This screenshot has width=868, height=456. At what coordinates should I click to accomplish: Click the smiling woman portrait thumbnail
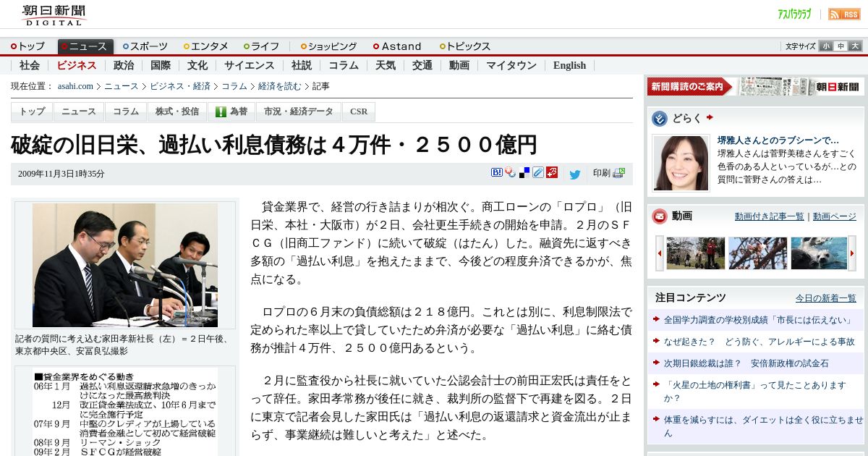tap(681, 164)
